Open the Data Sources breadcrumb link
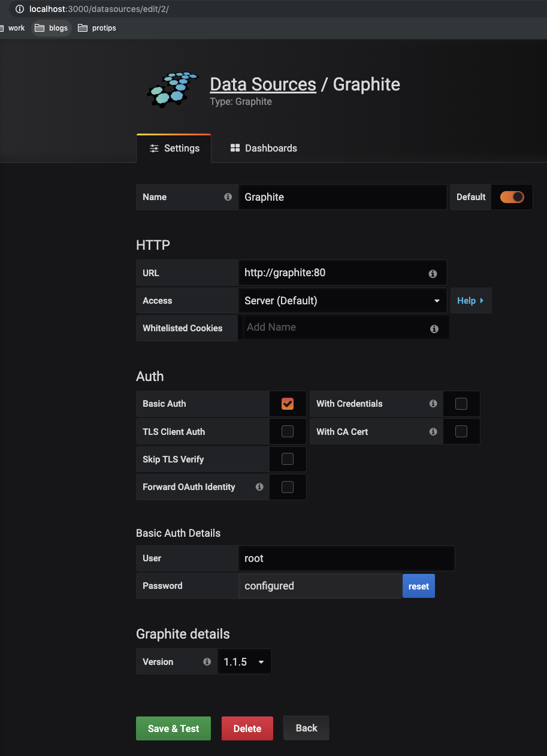 tap(263, 84)
